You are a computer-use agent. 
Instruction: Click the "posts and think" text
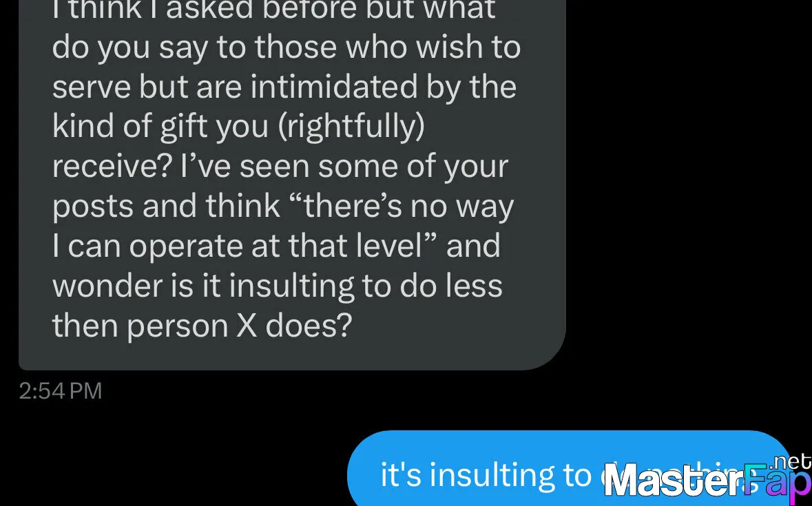coord(166,206)
